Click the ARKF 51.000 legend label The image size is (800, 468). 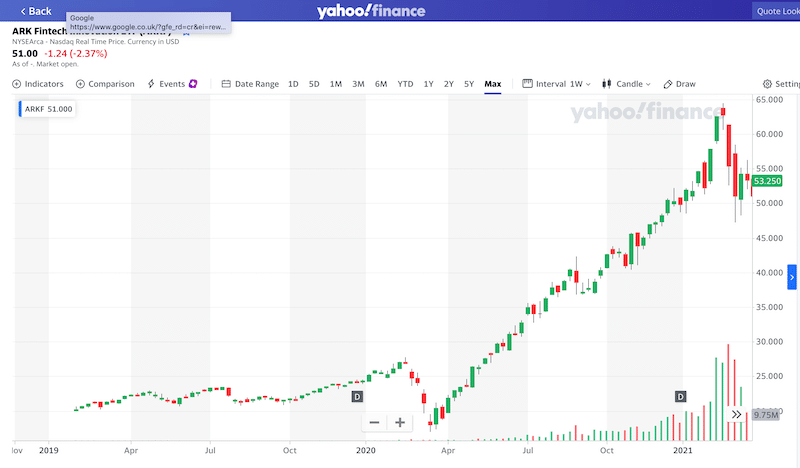click(48, 109)
